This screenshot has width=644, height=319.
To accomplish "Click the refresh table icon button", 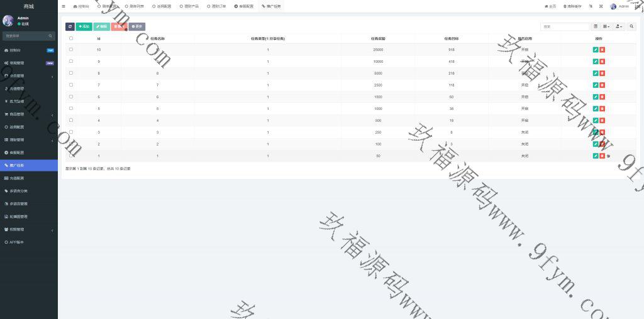I will click(70, 26).
